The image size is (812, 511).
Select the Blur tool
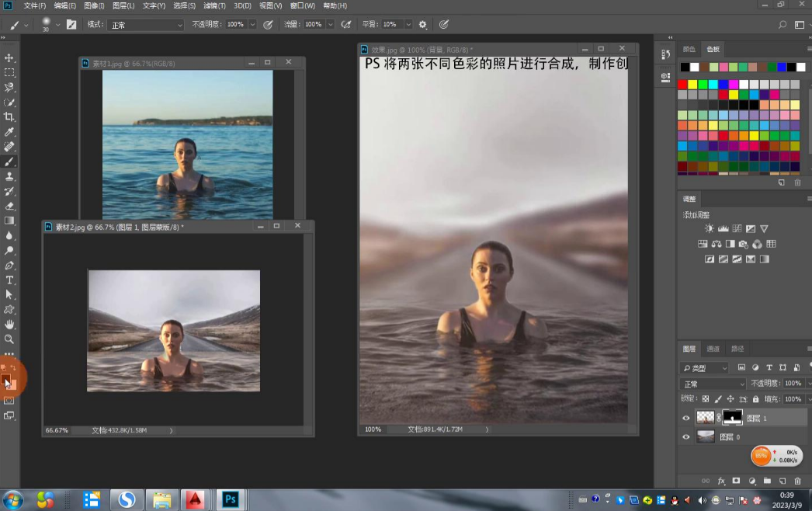9,236
